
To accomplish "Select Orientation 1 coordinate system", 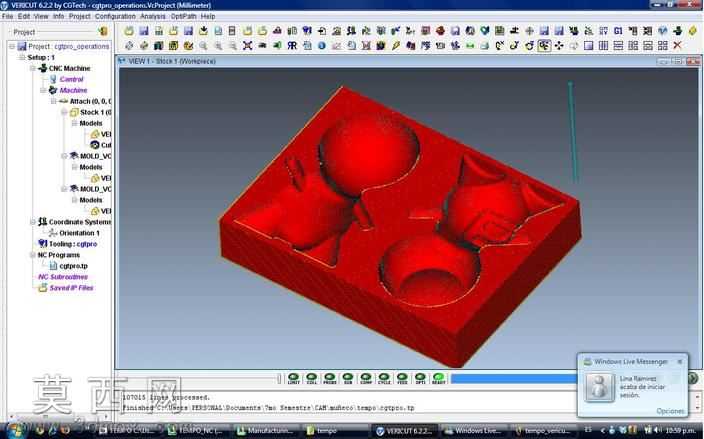I will [x=79, y=233].
